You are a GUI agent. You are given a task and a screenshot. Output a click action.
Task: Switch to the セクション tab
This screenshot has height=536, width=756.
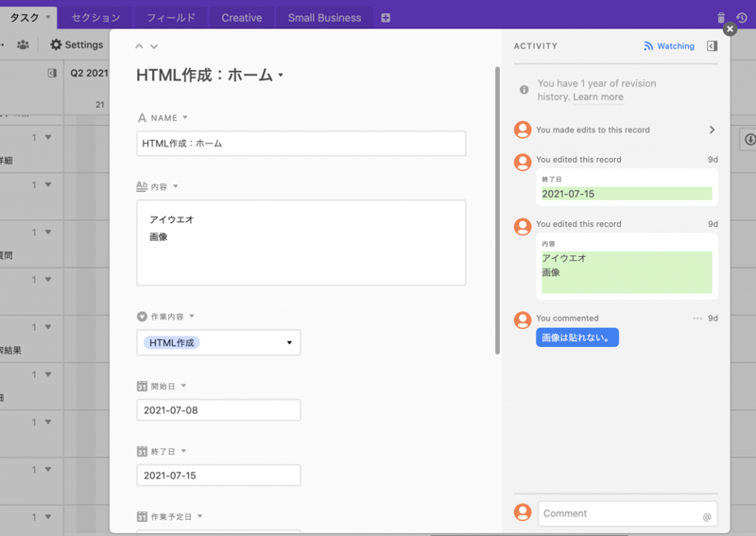coord(95,18)
